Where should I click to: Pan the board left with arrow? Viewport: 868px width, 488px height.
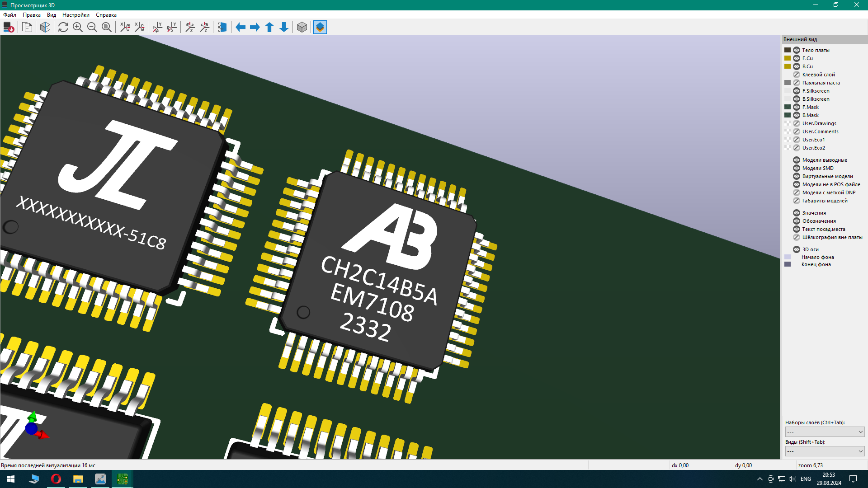241,27
